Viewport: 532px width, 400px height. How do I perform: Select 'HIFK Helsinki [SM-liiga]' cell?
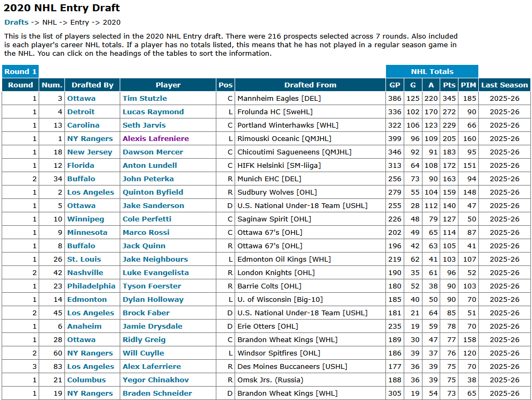pos(310,166)
